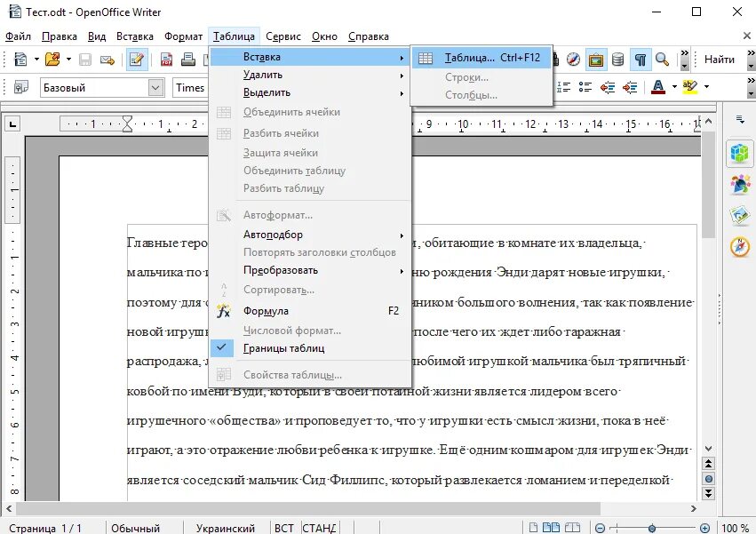Open sidebar Properties icon

coord(740,154)
